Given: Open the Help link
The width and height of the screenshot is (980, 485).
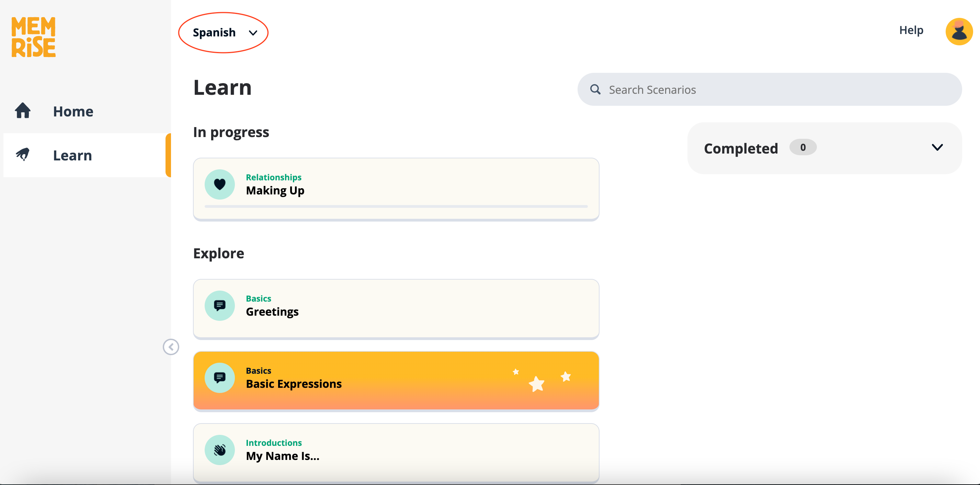Looking at the screenshot, I should [x=911, y=30].
